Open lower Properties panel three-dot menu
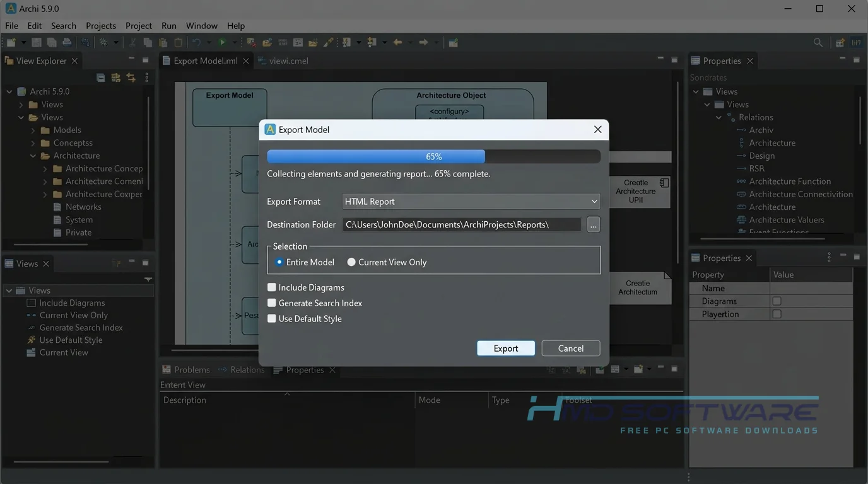868x484 pixels. [829, 257]
